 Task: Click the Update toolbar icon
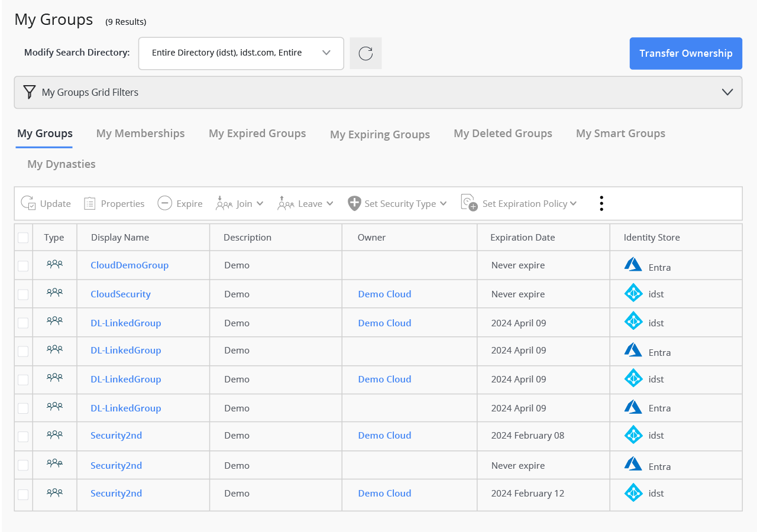(x=28, y=203)
